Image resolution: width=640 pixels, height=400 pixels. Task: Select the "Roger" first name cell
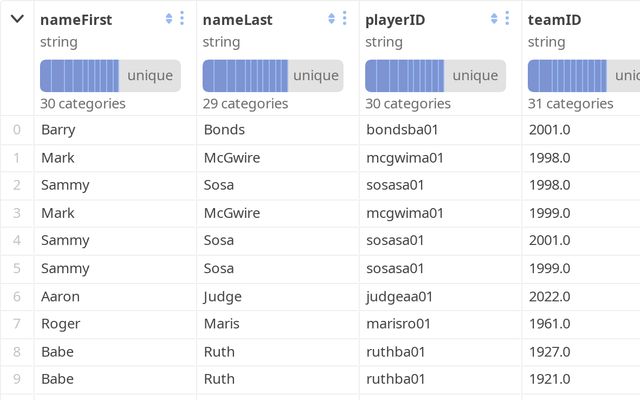[x=60, y=324]
